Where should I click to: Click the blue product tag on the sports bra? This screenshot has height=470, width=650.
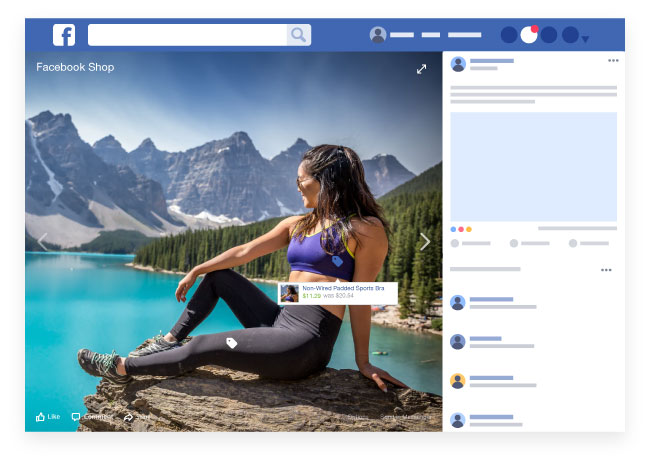click(x=337, y=261)
